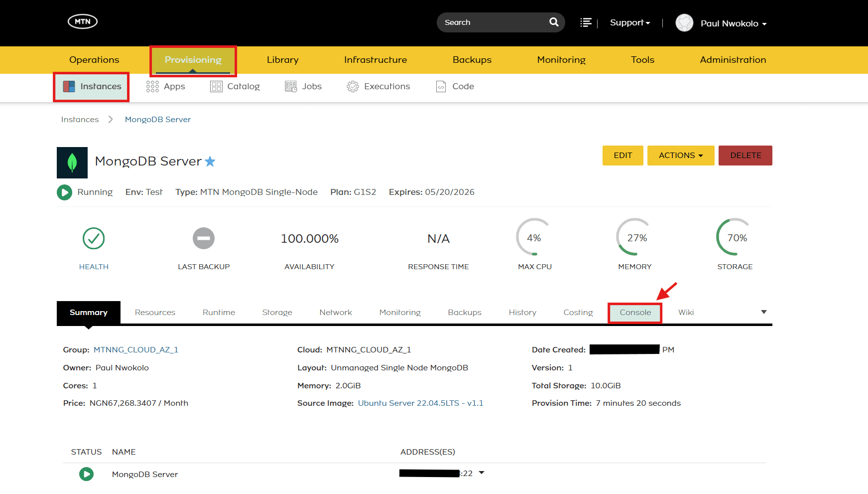Open MTN MongoDB Single-Node type link
The image size is (868, 494).
(x=259, y=192)
